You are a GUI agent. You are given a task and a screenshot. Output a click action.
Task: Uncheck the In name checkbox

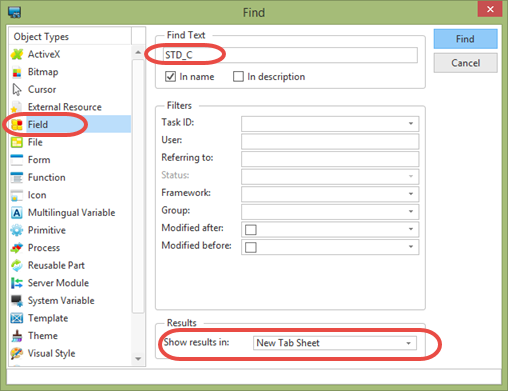click(170, 77)
